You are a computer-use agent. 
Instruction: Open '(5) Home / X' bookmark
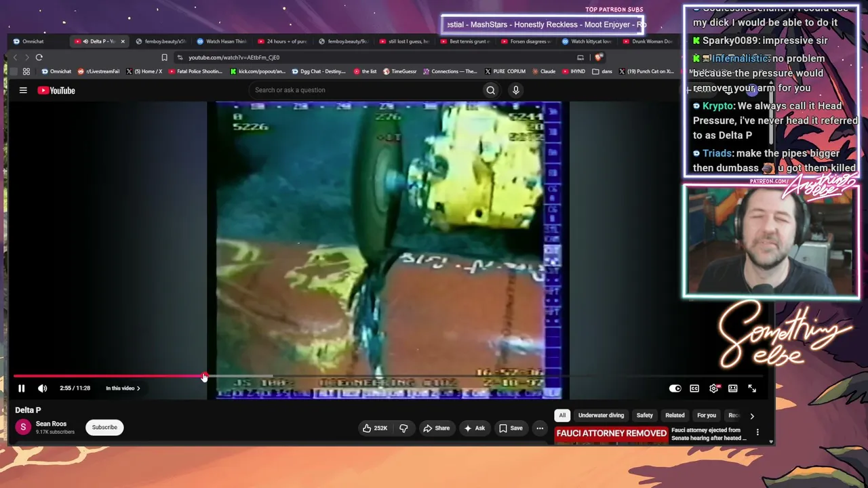(144, 71)
